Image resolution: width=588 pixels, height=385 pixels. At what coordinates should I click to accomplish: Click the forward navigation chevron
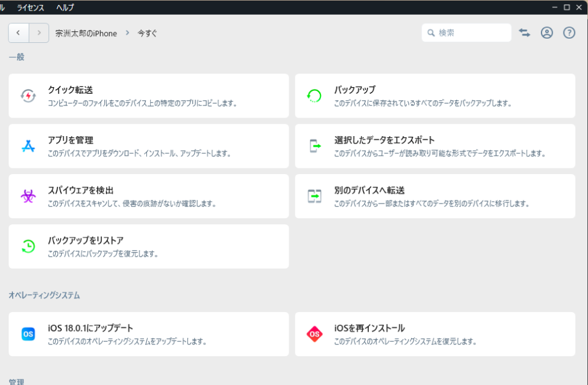pyautogui.click(x=39, y=32)
